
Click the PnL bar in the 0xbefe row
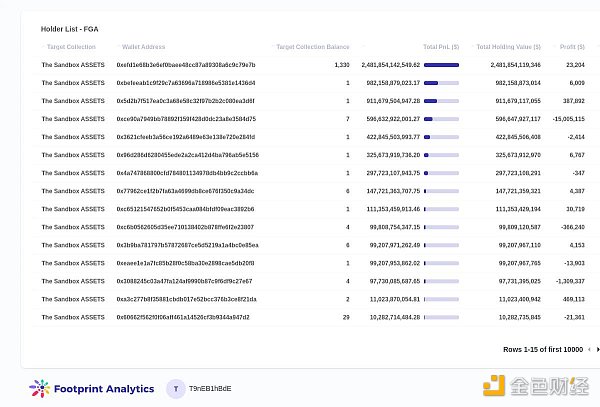442,83
